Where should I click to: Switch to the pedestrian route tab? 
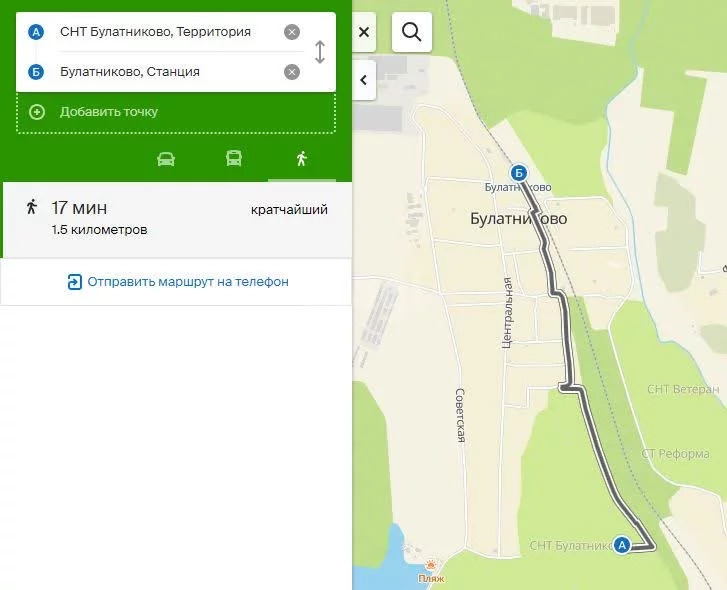(301, 159)
